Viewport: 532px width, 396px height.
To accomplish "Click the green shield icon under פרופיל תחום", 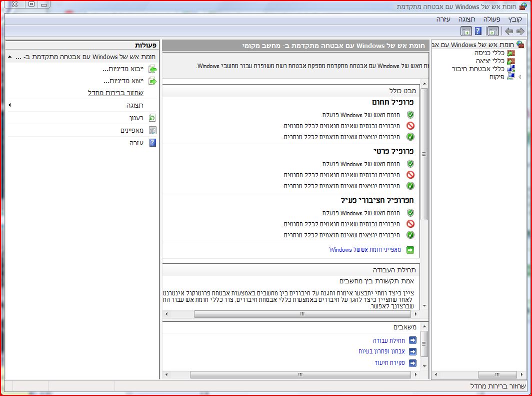I will [x=410, y=115].
